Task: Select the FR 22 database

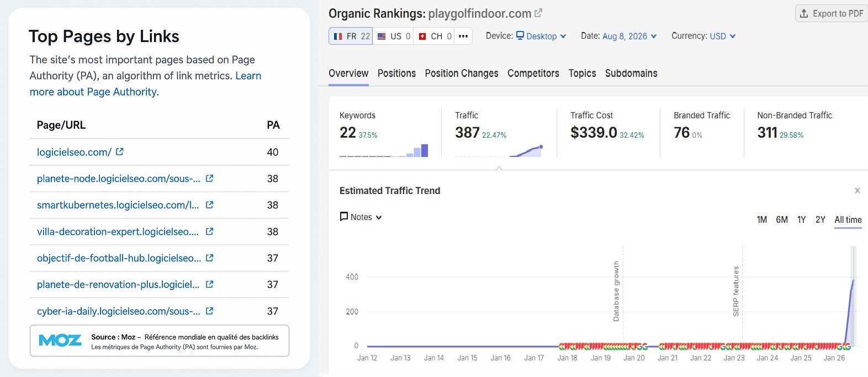Action: (x=351, y=36)
